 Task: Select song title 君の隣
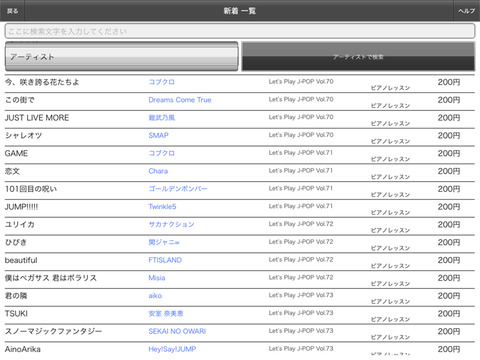[x=16, y=296]
